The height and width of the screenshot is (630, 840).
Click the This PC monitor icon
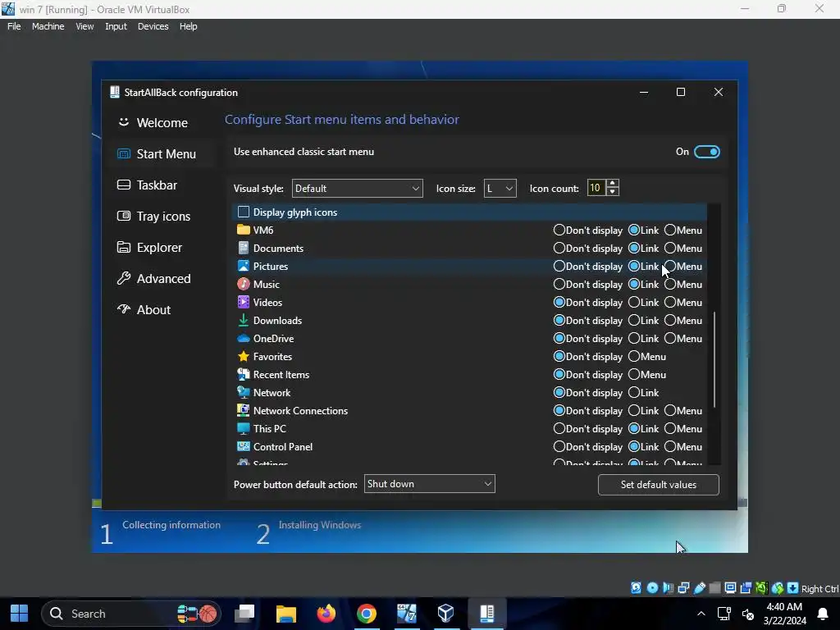pos(243,428)
